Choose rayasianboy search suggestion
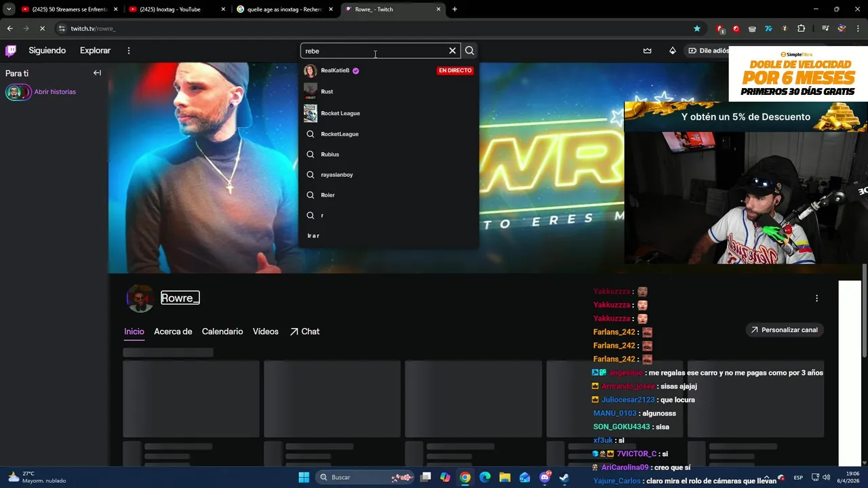The height and width of the screenshot is (488, 868). pos(389,175)
